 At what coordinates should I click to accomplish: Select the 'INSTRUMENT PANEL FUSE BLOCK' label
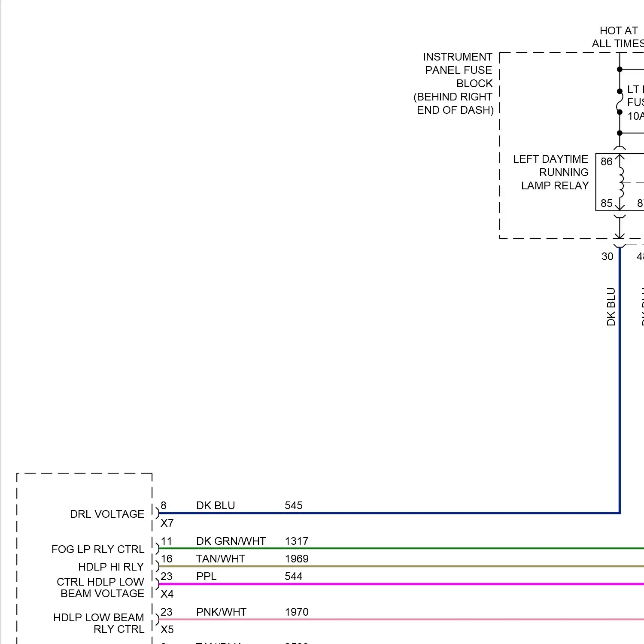click(x=458, y=70)
